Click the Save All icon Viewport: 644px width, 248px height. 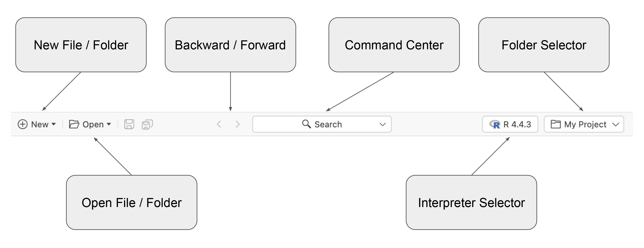point(148,124)
